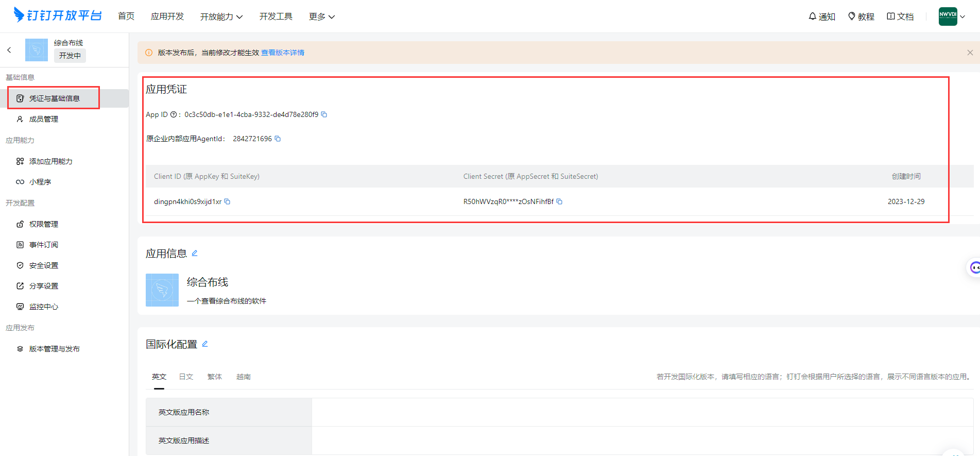Switch to the 日文 language tab
The height and width of the screenshot is (456, 980).
(x=186, y=377)
